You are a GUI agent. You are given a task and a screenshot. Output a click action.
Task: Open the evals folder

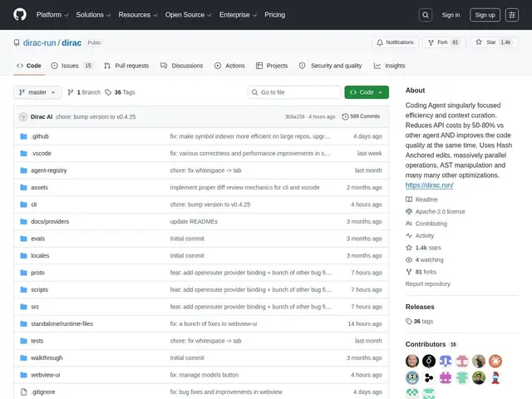point(37,239)
